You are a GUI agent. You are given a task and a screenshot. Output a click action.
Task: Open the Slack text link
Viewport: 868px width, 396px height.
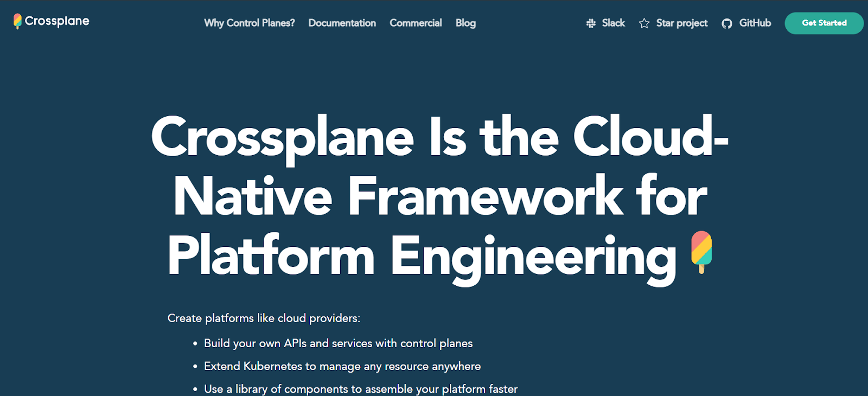(614, 23)
